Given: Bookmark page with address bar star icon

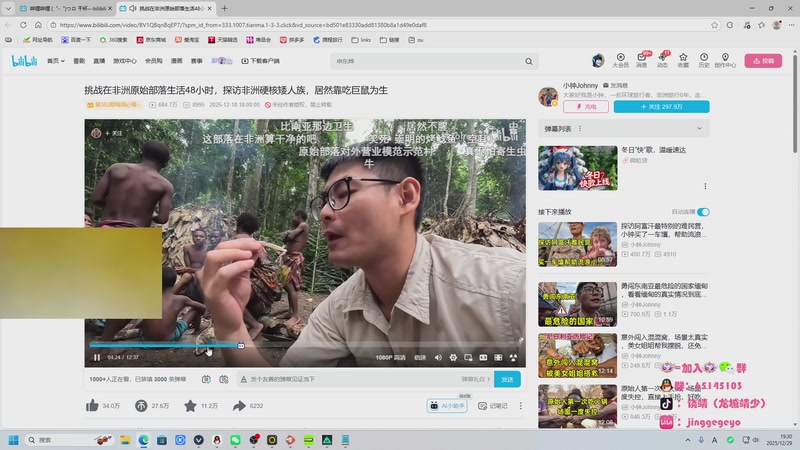Looking at the screenshot, I should (714, 24).
